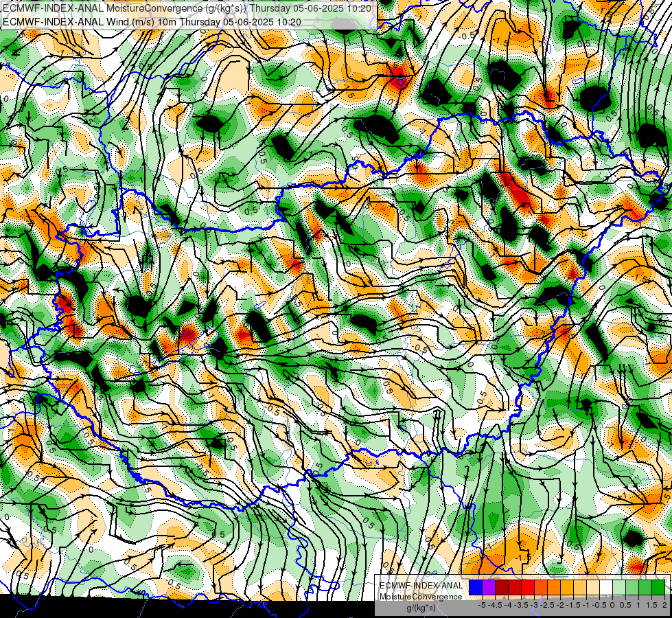
Task: Click the 2 legend scale value
Action: pyautogui.click(x=665, y=605)
